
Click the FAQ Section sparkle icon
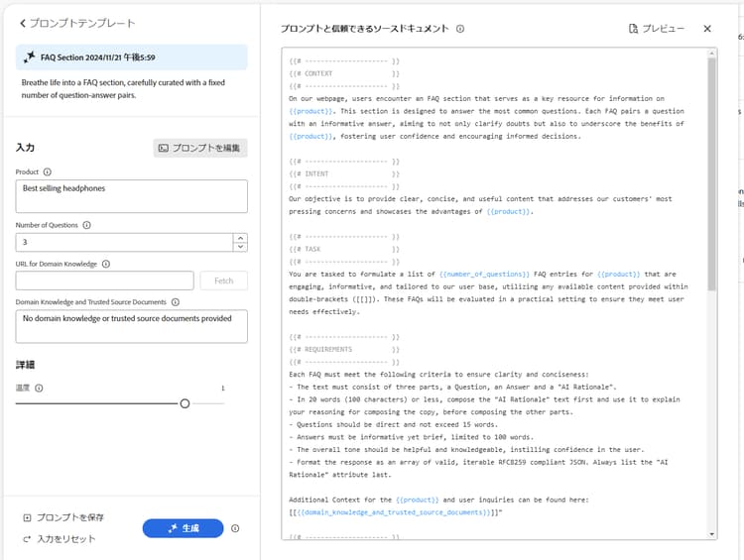[x=29, y=57]
